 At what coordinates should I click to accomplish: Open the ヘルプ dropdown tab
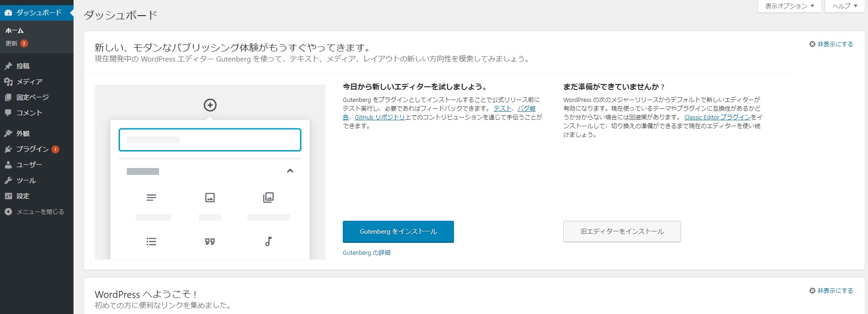pos(845,6)
